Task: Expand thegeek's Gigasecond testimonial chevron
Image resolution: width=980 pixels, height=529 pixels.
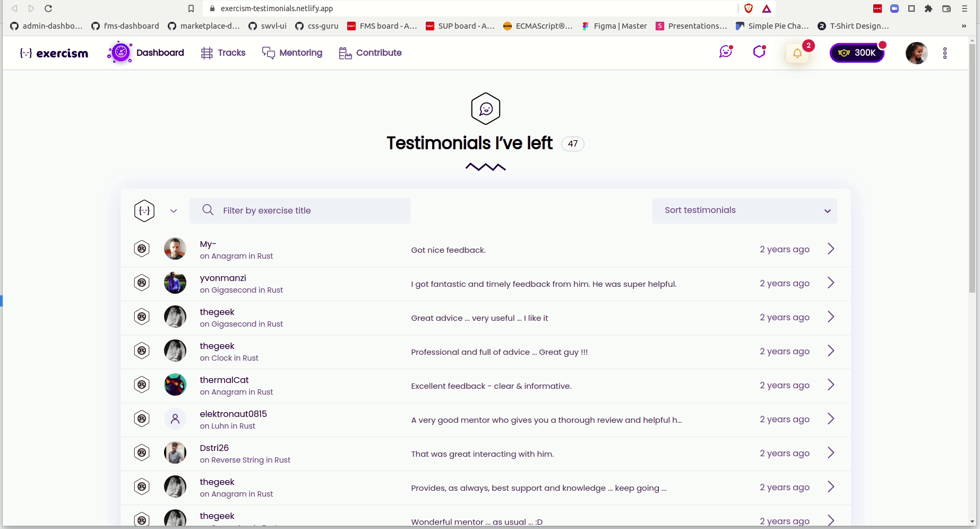Action: pyautogui.click(x=831, y=317)
